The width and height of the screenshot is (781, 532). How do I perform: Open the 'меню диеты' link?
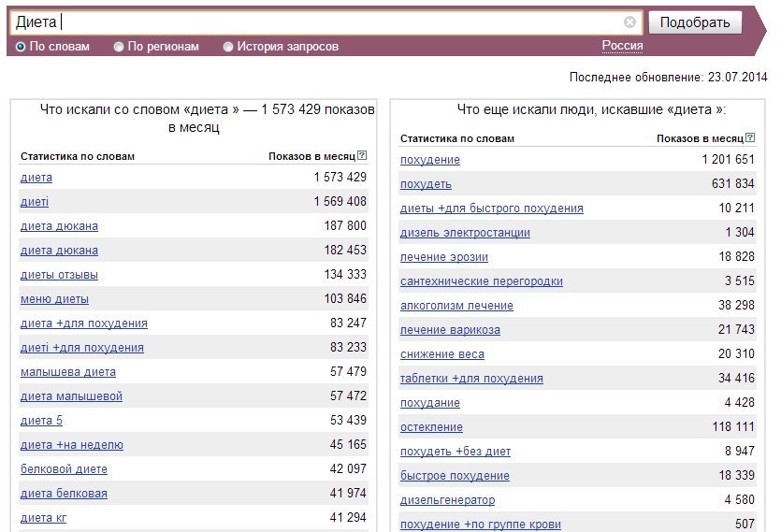click(x=54, y=299)
